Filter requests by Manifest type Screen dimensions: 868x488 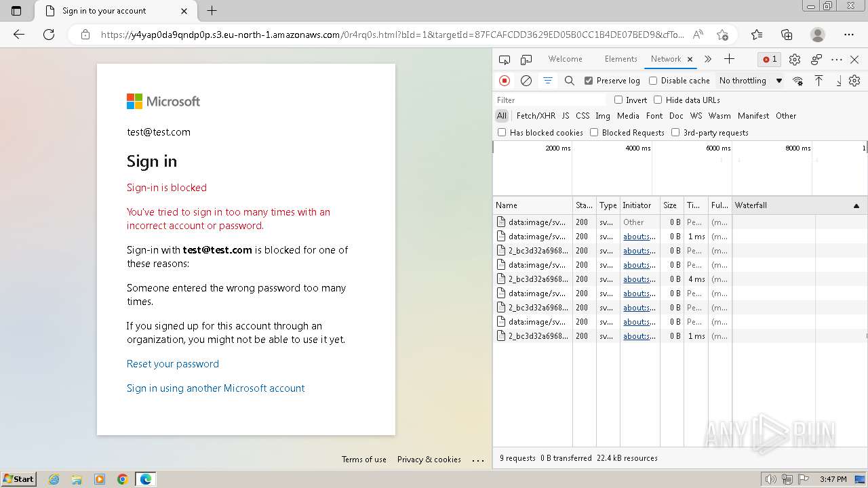pos(753,116)
